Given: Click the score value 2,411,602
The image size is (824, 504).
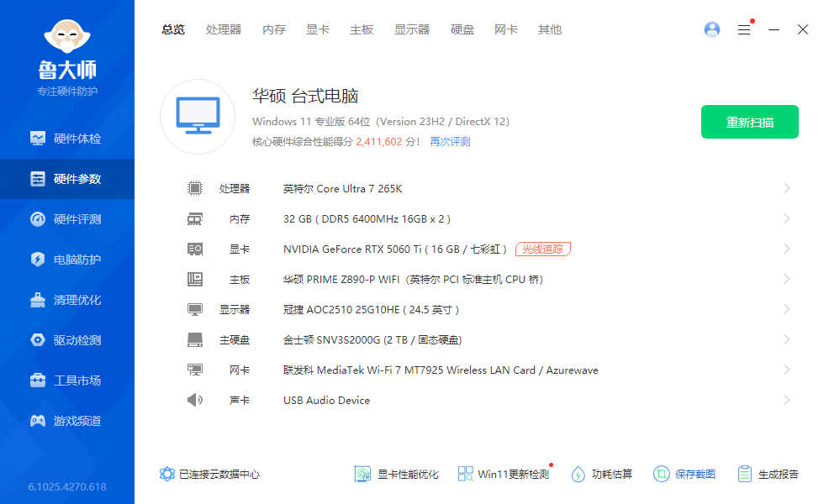Looking at the screenshot, I should pos(379,142).
